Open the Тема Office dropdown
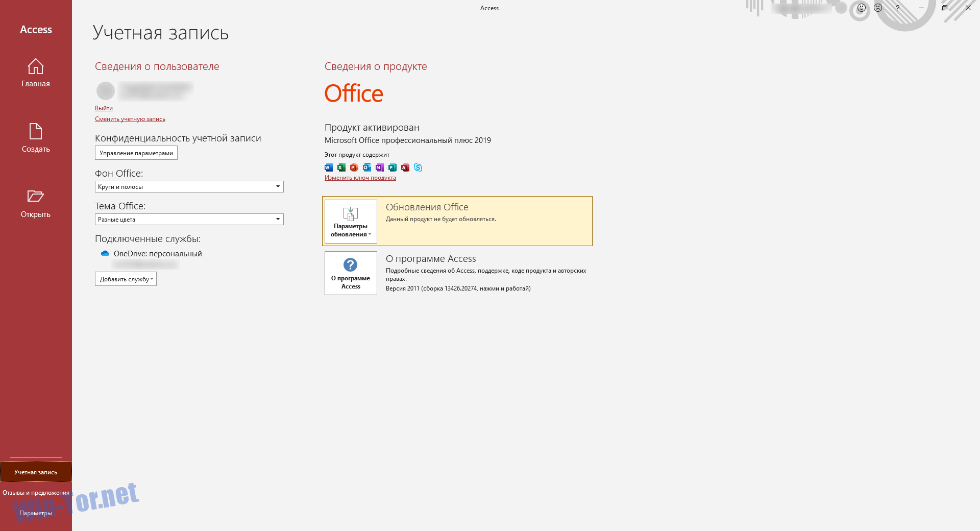Viewport: 980px width, 531px height. tap(189, 220)
